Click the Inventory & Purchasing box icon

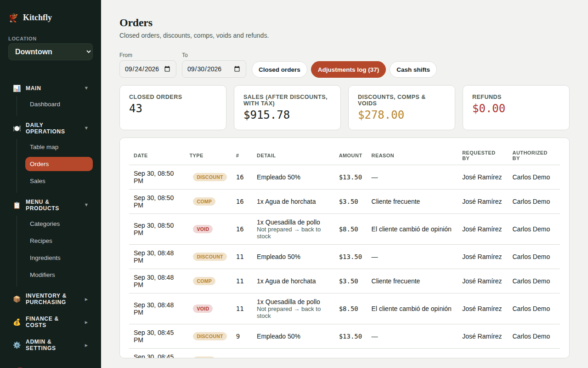[17, 299]
